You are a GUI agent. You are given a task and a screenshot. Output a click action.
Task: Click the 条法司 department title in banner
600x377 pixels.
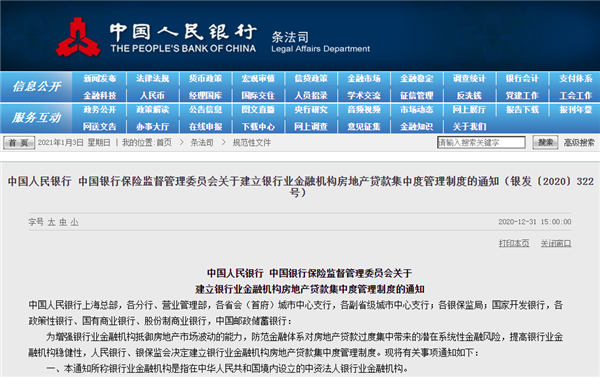[290, 37]
